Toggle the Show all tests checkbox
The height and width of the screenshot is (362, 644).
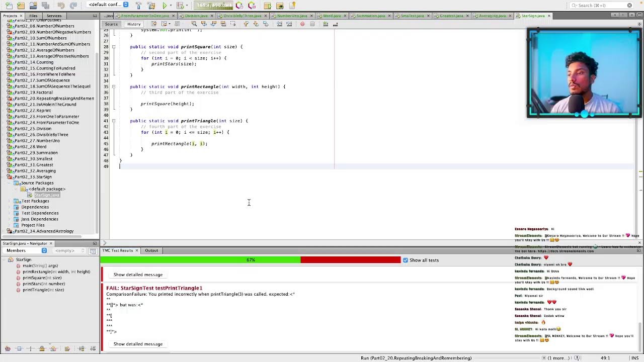point(406,260)
